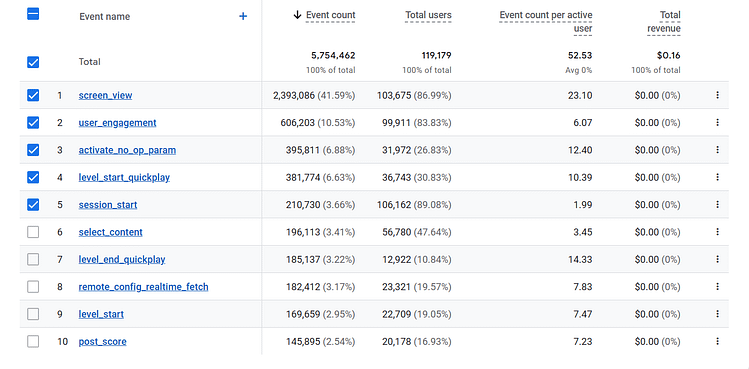The height and width of the screenshot is (369, 749).
Task: Open more options for session_start row
Action: (x=717, y=205)
